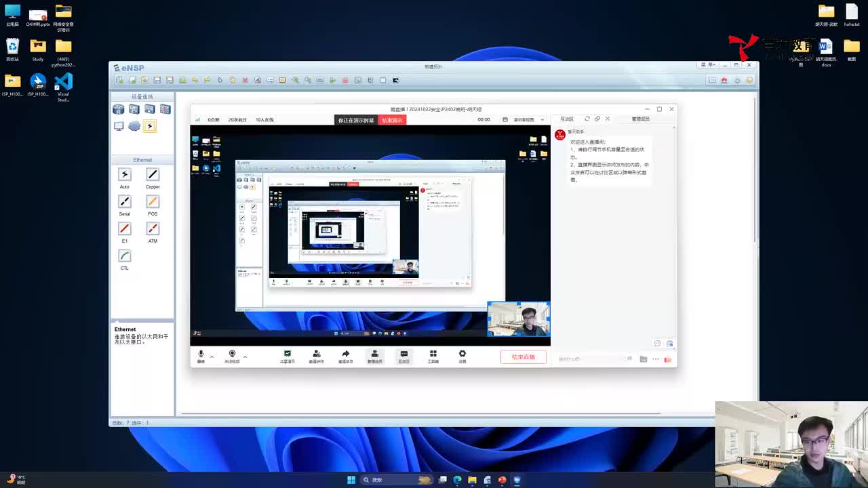Viewport: 868px width, 488px height.
Task: Open the interaction area chat icon in live toolbar
Action: point(403,357)
